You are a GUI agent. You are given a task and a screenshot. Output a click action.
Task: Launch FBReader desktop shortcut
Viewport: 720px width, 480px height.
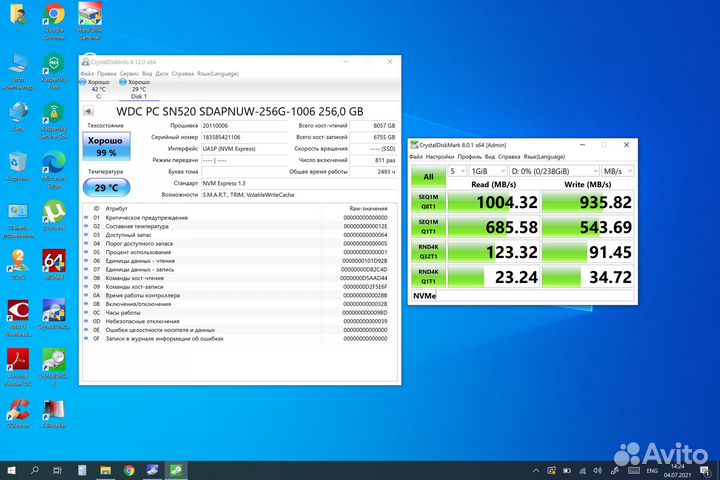coord(54,413)
